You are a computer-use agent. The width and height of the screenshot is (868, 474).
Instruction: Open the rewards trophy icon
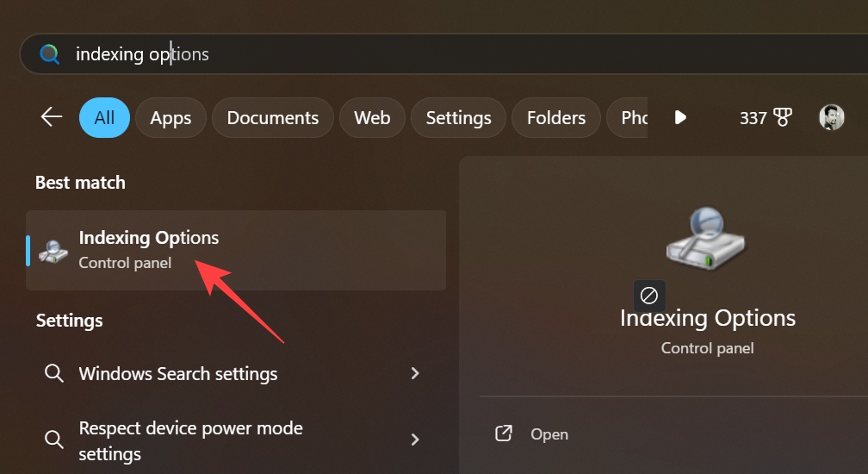coord(783,117)
